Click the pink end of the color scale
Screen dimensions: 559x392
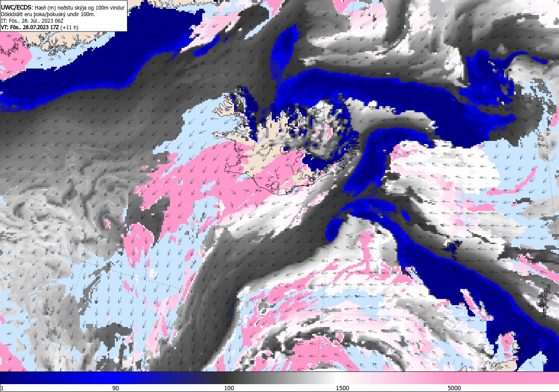502,378
